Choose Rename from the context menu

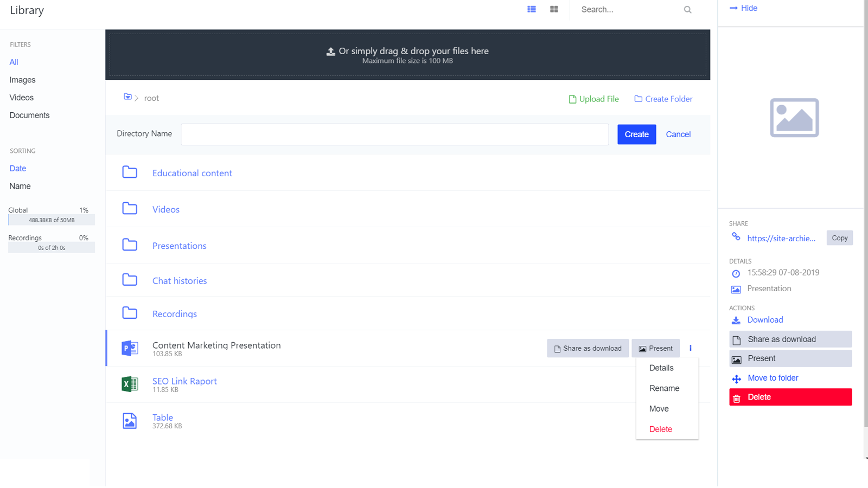tap(664, 388)
